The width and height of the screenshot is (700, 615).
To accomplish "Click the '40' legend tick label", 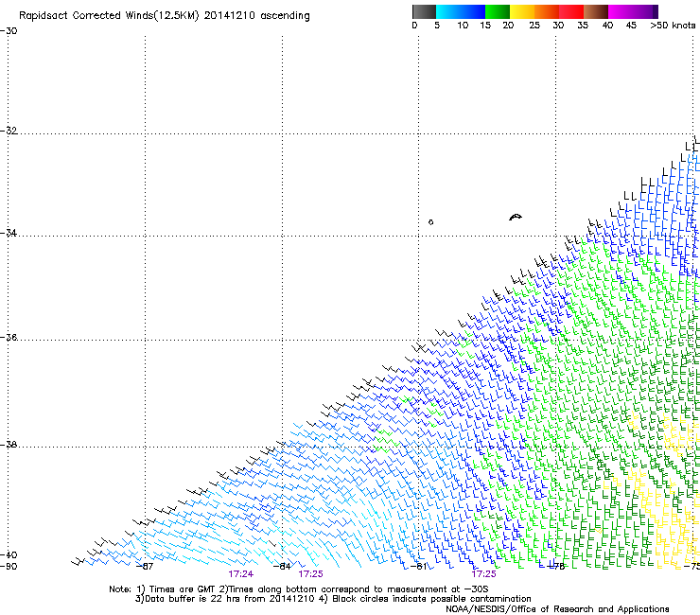I will point(607,26).
